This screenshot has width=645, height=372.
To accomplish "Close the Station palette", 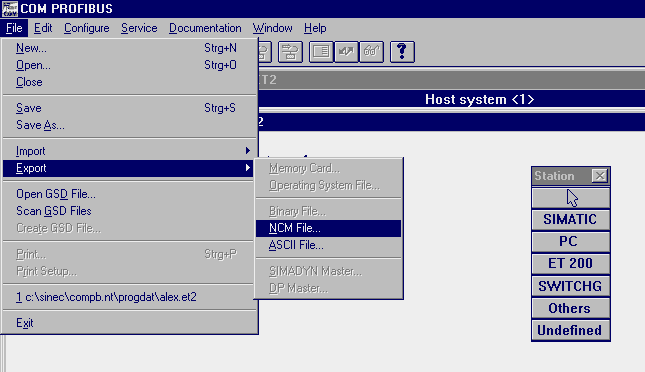I will 600,176.
